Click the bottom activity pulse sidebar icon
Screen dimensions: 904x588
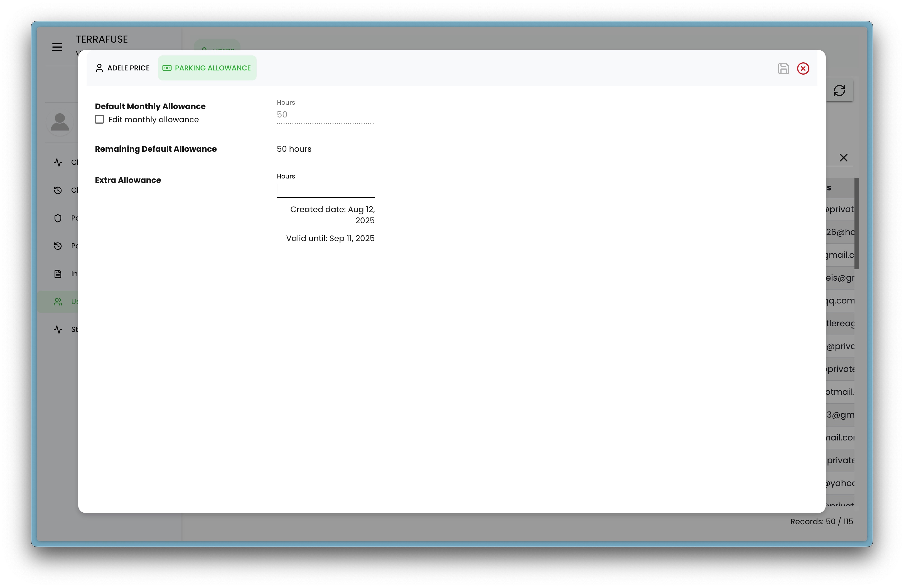point(58,329)
